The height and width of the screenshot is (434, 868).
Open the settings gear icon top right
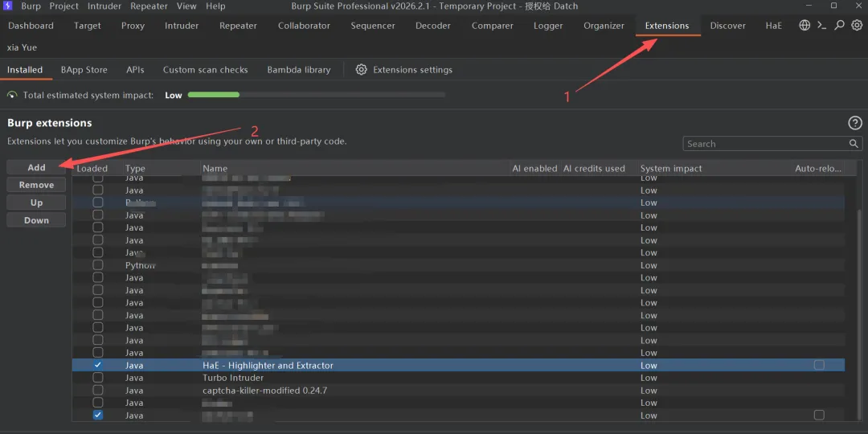coord(857,26)
